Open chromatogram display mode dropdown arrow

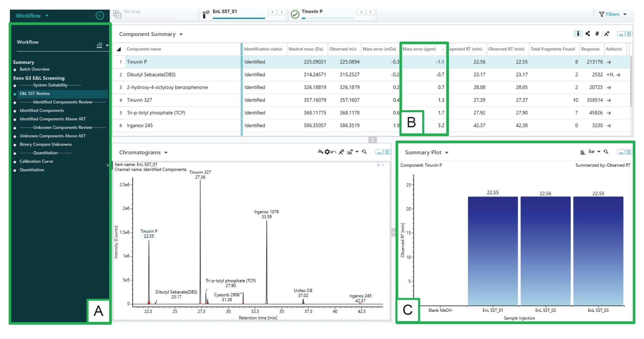coord(357,152)
